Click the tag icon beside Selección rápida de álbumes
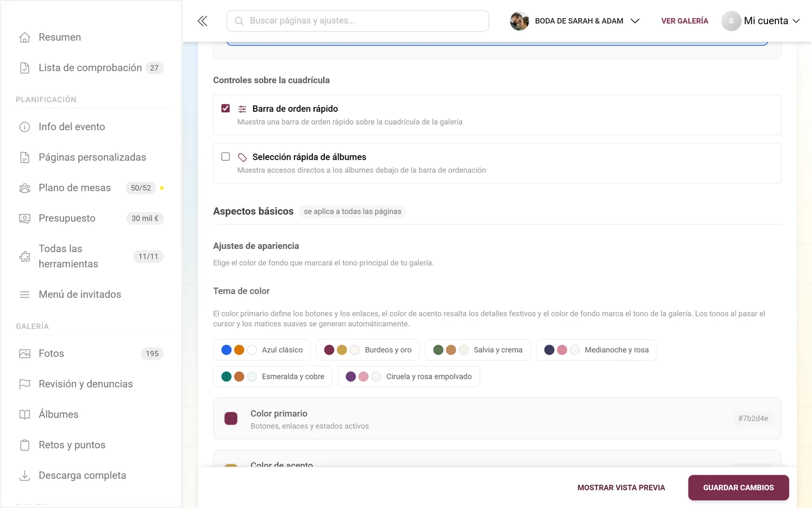This screenshot has width=812, height=508. [242, 157]
